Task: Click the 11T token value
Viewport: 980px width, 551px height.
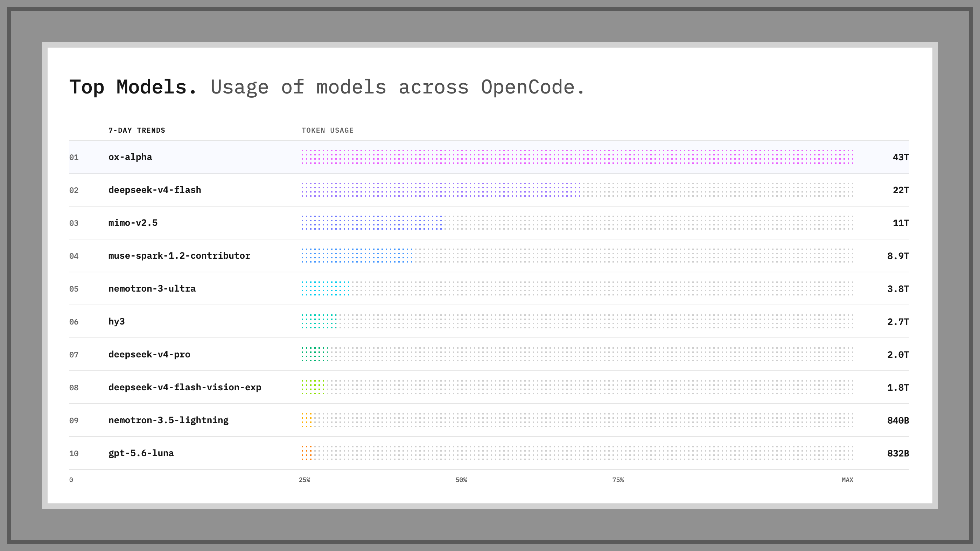Action: tap(901, 223)
